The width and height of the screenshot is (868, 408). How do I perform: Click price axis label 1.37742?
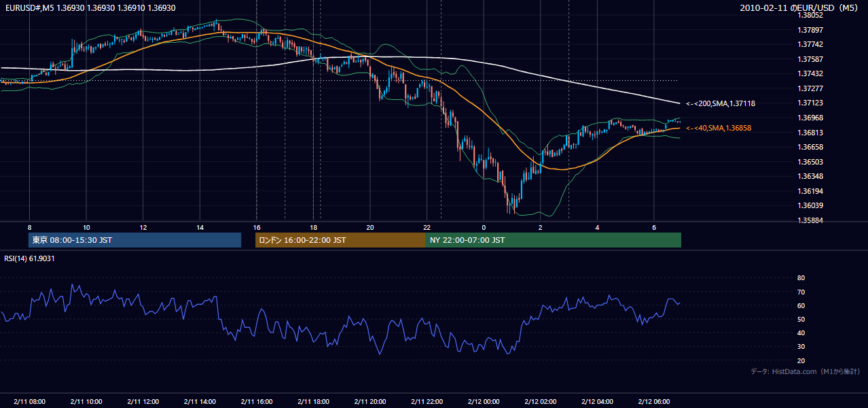pyautogui.click(x=811, y=44)
